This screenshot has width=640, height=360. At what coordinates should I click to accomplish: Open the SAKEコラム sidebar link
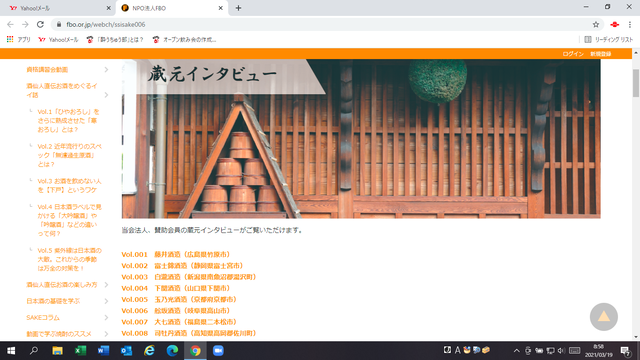tap(43, 318)
